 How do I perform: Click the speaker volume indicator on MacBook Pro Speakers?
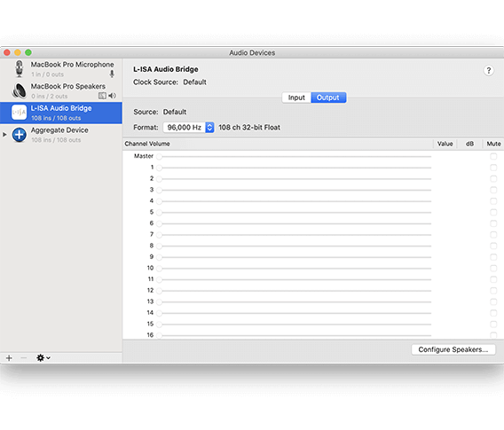(x=112, y=96)
